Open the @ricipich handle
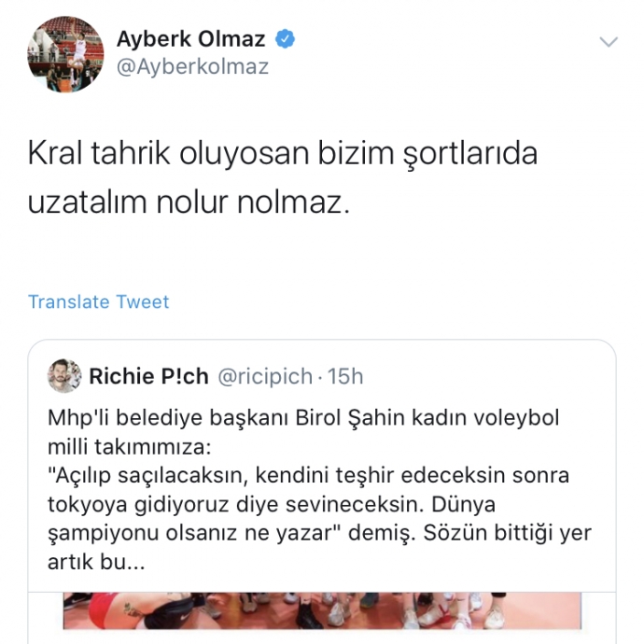Screen dimensions: 644x644 pos(265,377)
